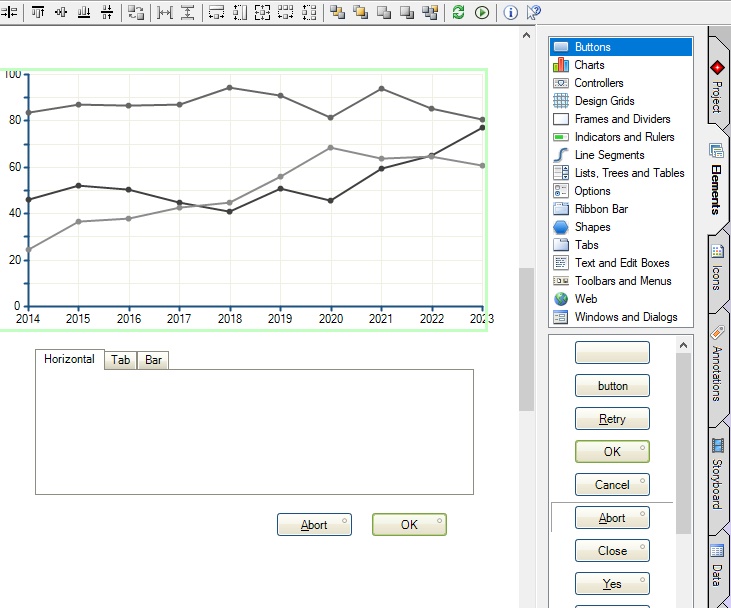Open Lists, Trees and Tables category
731x608 pixels.
(x=629, y=173)
